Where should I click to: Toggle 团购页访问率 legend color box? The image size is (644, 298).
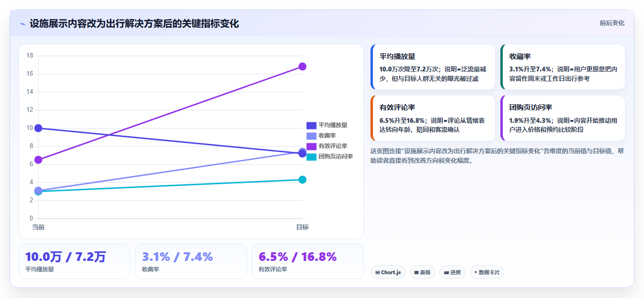(x=311, y=157)
